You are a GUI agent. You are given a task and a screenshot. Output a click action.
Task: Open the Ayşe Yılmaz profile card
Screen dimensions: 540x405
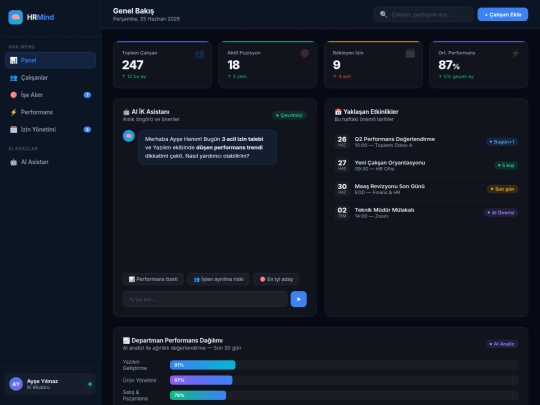coord(50,384)
